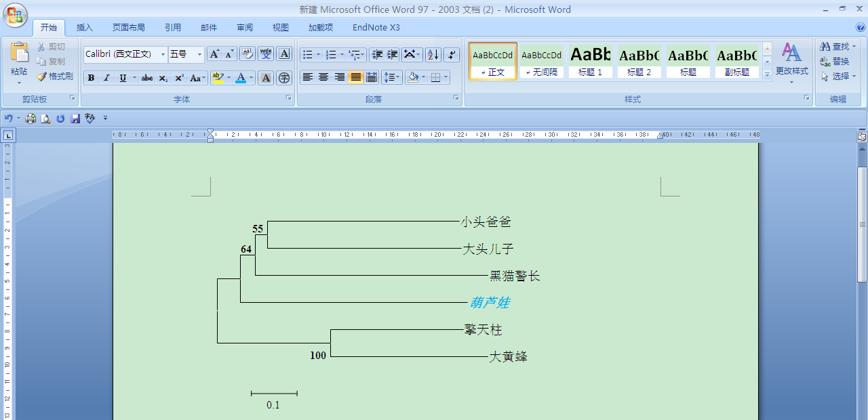Viewport: 868px width, 420px height.
Task: Expand the styles gallery more arrow
Action: 767,75
